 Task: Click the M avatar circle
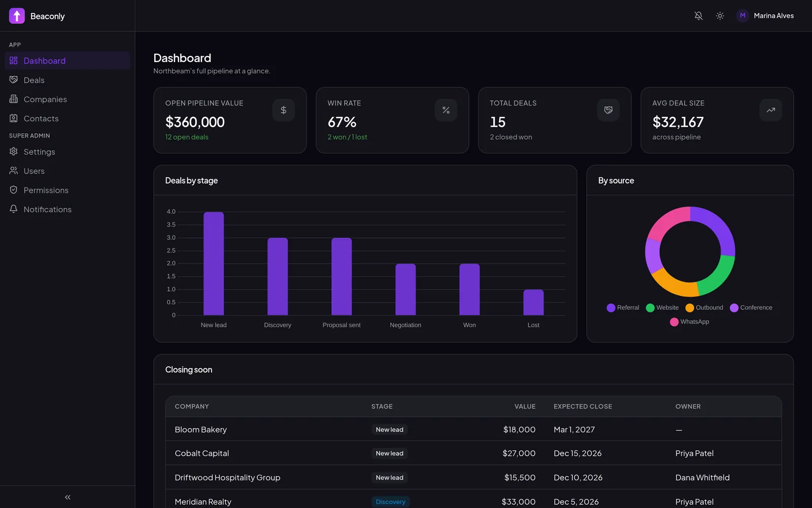(x=742, y=16)
